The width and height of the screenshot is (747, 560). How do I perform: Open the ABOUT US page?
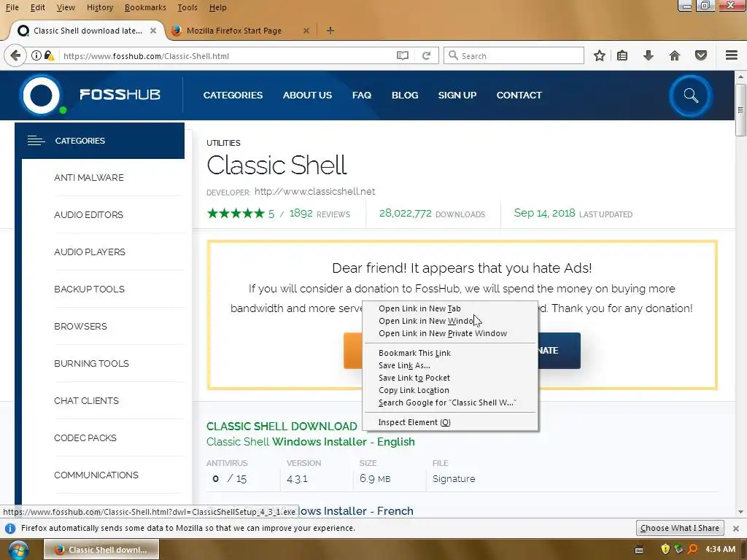pyautogui.click(x=307, y=96)
